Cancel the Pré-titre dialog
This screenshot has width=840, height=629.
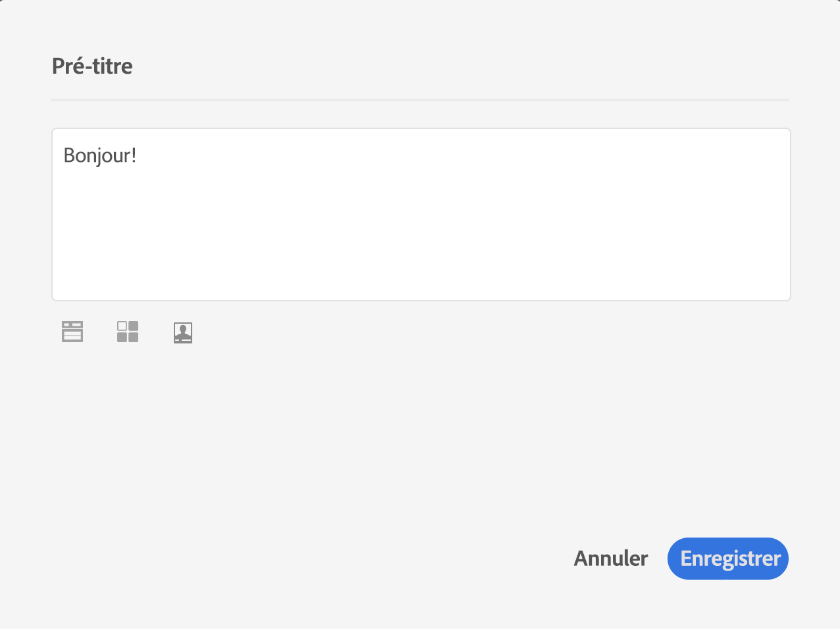tap(611, 559)
